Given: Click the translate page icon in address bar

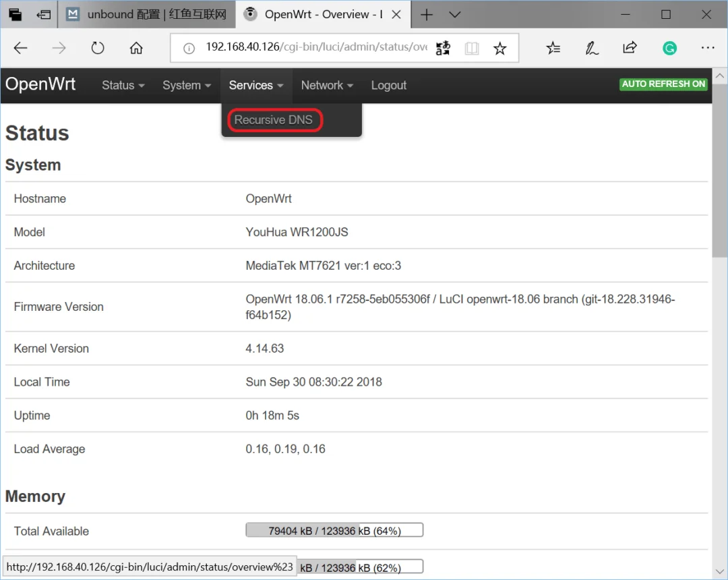Looking at the screenshot, I should point(443,48).
